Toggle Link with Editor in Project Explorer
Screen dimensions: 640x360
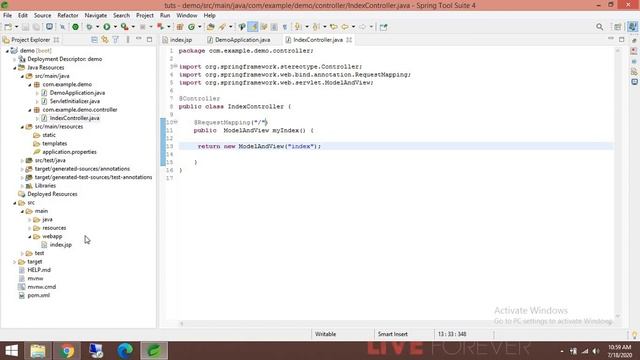[x=105, y=40]
